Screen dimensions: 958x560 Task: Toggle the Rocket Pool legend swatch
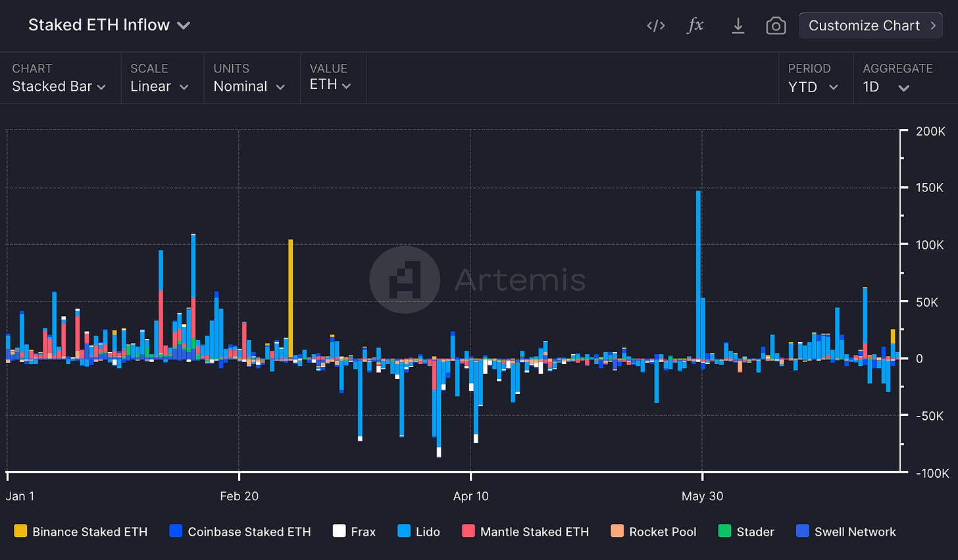[x=617, y=531]
